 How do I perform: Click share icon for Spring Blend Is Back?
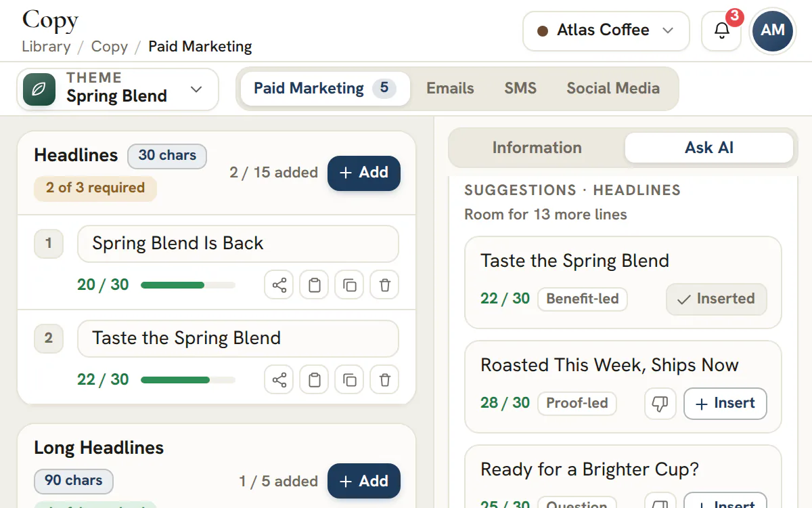[279, 285]
